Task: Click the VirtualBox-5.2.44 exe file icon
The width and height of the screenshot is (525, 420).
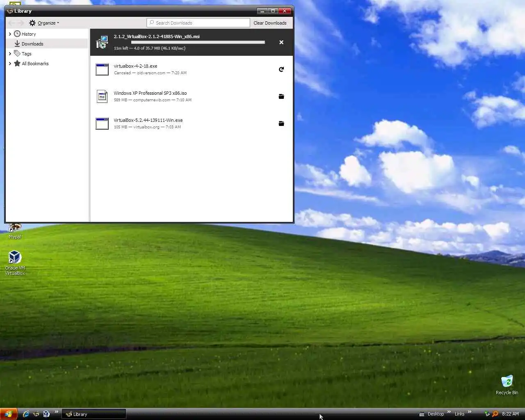Action: (x=102, y=123)
